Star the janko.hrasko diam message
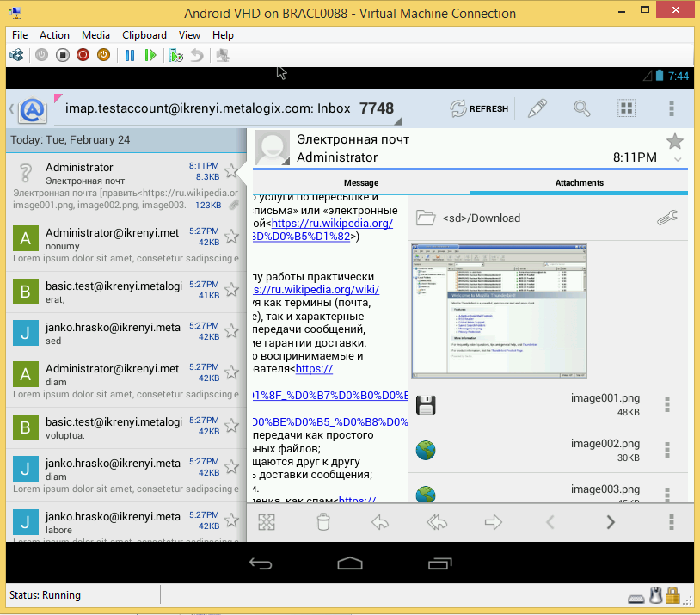Image resolution: width=700 pixels, height=615 pixels. click(231, 466)
